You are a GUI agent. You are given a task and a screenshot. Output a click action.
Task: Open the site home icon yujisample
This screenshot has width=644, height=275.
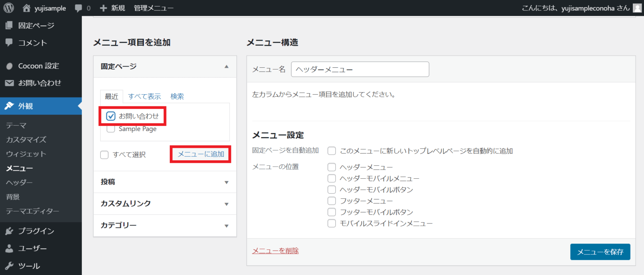tap(27, 8)
